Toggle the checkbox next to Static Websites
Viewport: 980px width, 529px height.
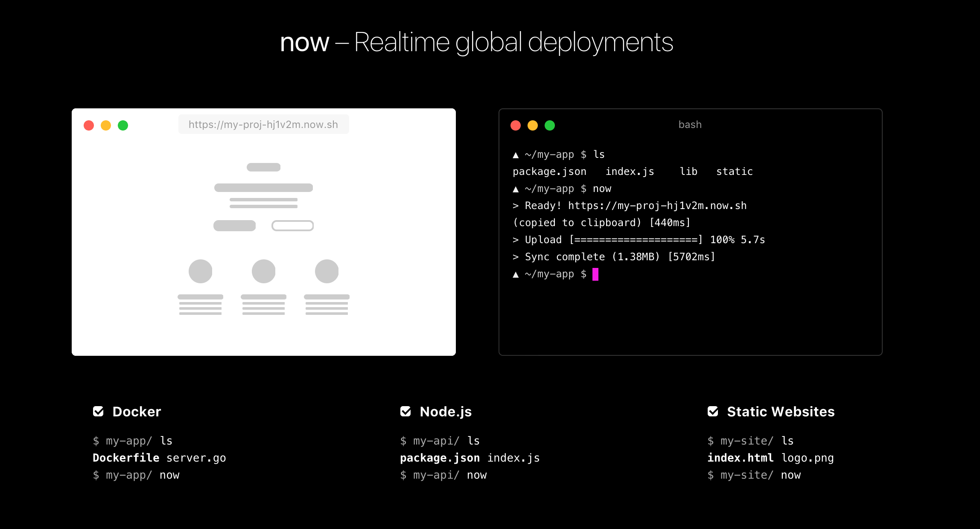[712, 411]
